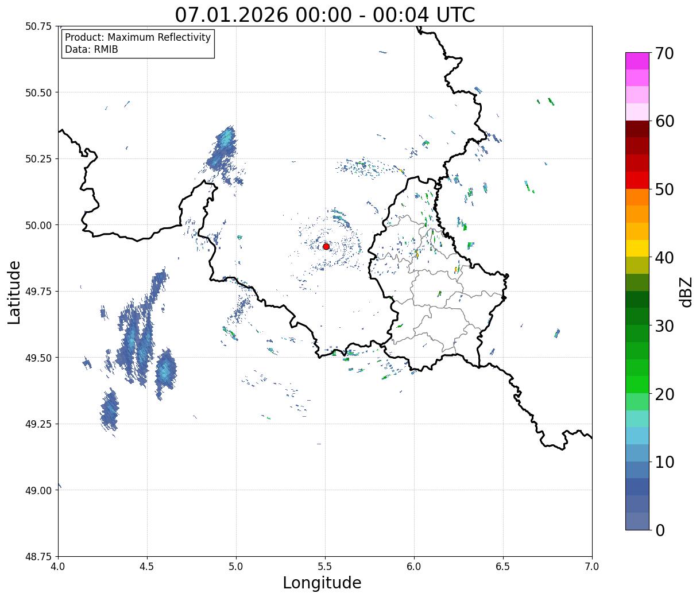
Task: Click the latitude tick label 50.00
Action: (38, 225)
